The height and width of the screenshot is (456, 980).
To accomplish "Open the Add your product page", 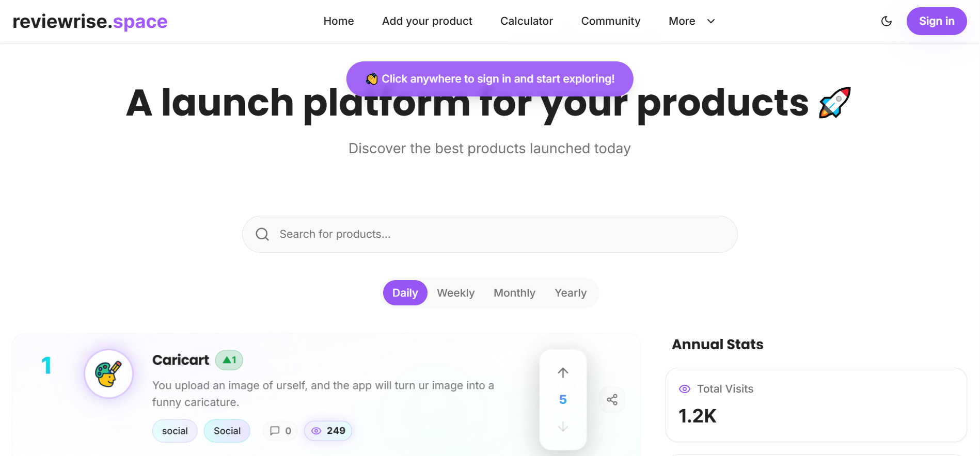I will 427,21.
